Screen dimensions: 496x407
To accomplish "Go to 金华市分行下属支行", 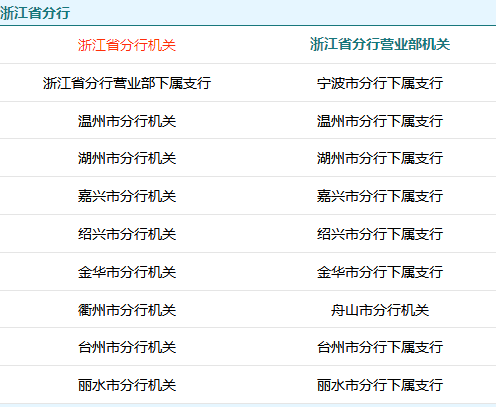I will (380, 272).
